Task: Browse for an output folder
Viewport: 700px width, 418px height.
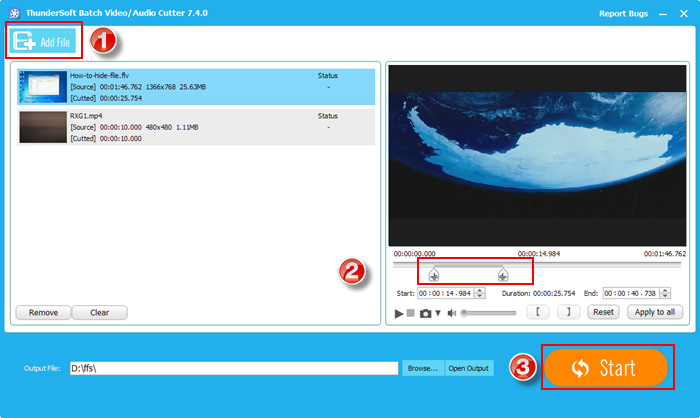Action: [x=422, y=369]
